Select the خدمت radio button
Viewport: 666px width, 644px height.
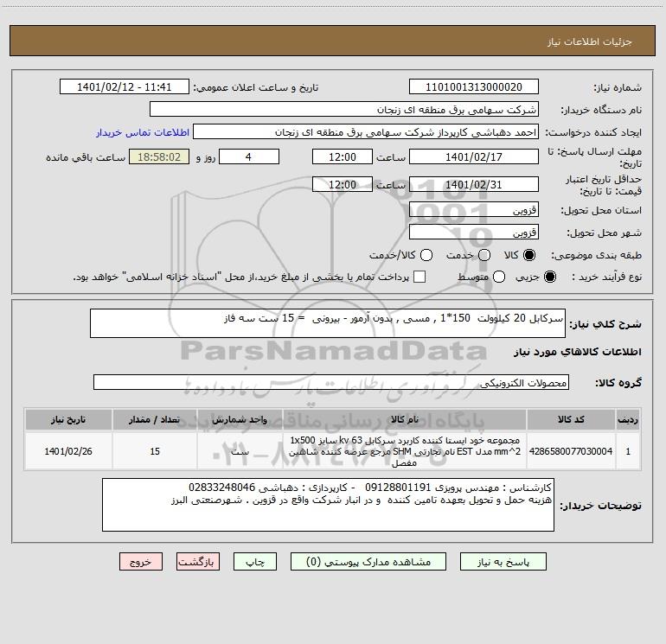pos(484,255)
